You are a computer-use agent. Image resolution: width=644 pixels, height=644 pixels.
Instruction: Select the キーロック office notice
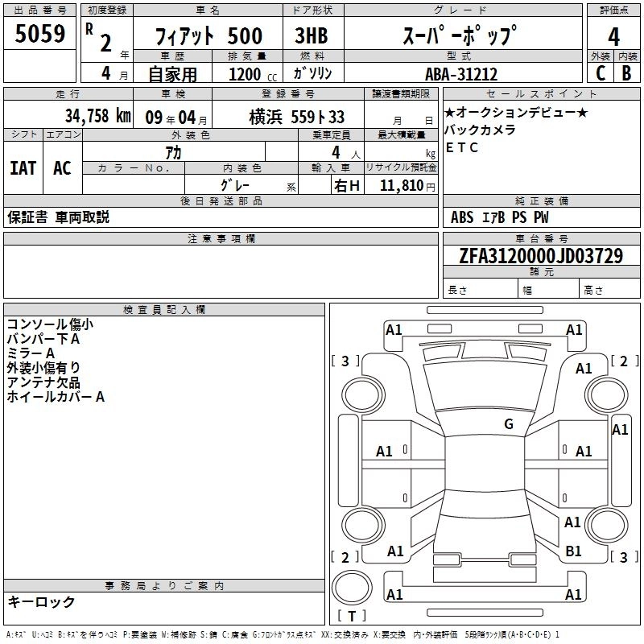[41, 602]
